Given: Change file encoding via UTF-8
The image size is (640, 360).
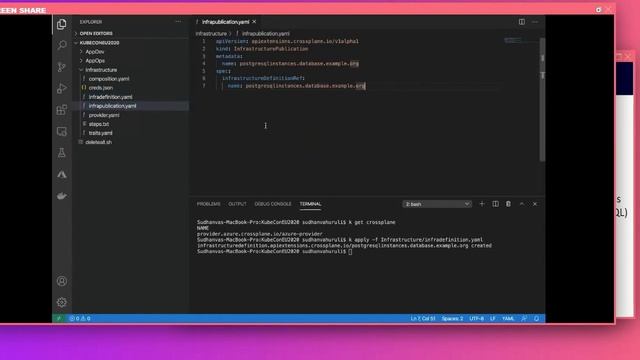Looking at the screenshot, I should point(476,318).
